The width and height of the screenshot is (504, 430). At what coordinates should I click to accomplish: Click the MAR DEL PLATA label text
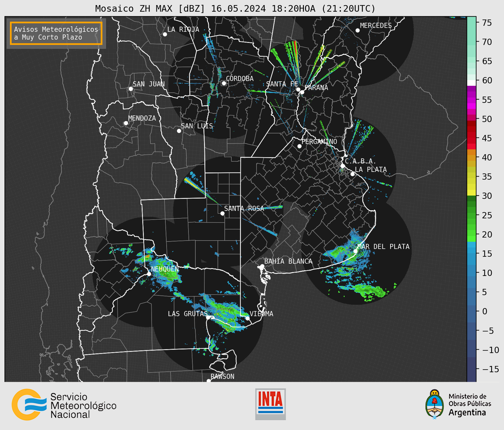[383, 247]
